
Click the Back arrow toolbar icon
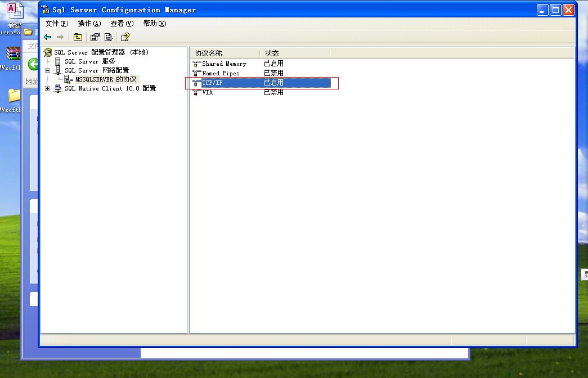[47, 37]
